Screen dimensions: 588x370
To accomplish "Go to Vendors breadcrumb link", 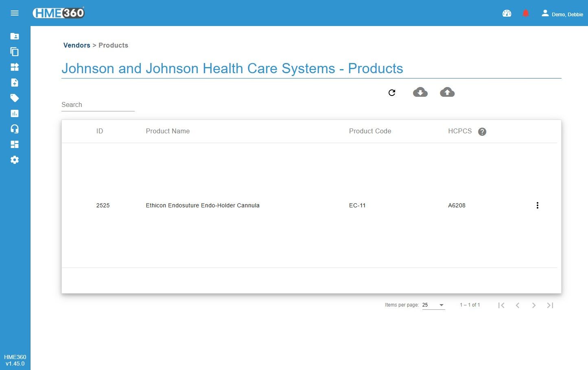I will (77, 45).
